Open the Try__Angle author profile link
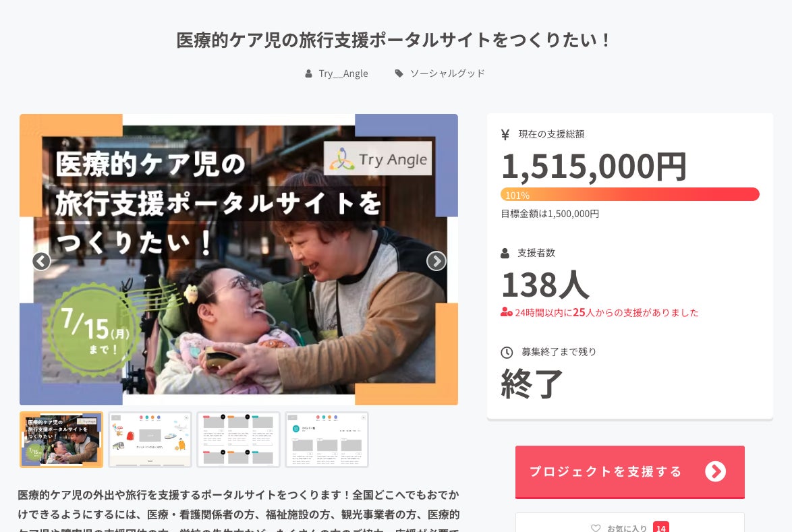 click(x=343, y=73)
